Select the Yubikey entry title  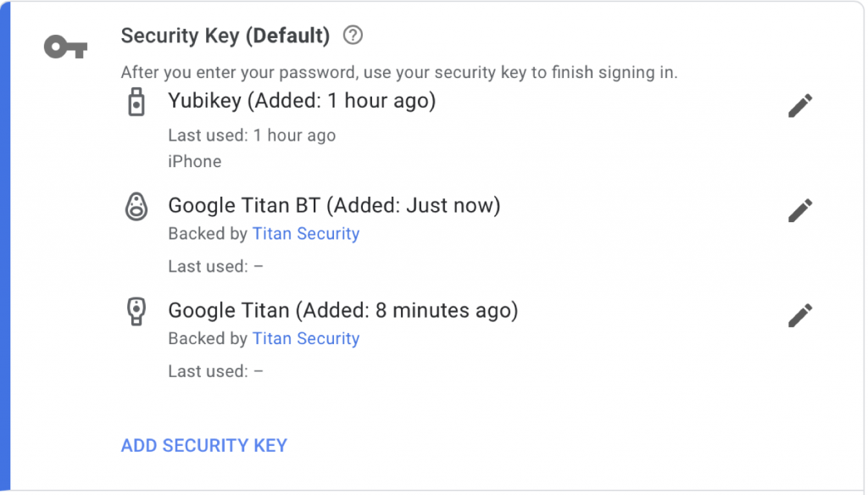301,100
